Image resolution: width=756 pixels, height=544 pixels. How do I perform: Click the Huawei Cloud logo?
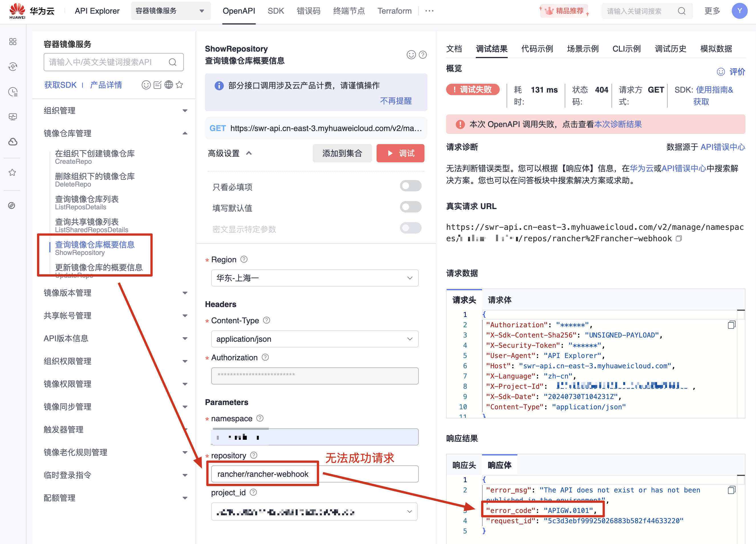pyautogui.click(x=32, y=11)
